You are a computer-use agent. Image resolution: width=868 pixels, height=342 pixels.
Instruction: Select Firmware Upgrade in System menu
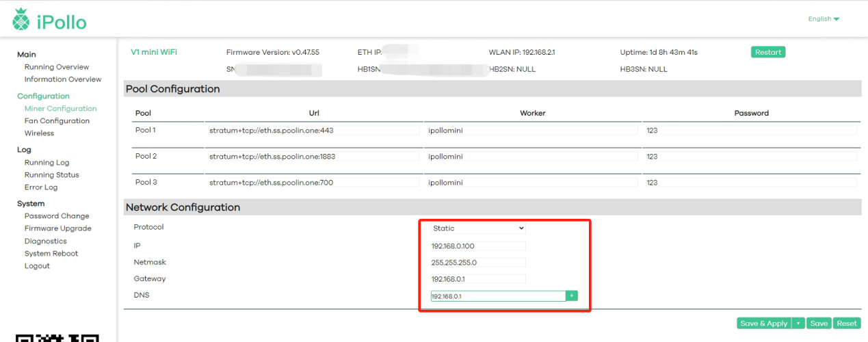[57, 228]
